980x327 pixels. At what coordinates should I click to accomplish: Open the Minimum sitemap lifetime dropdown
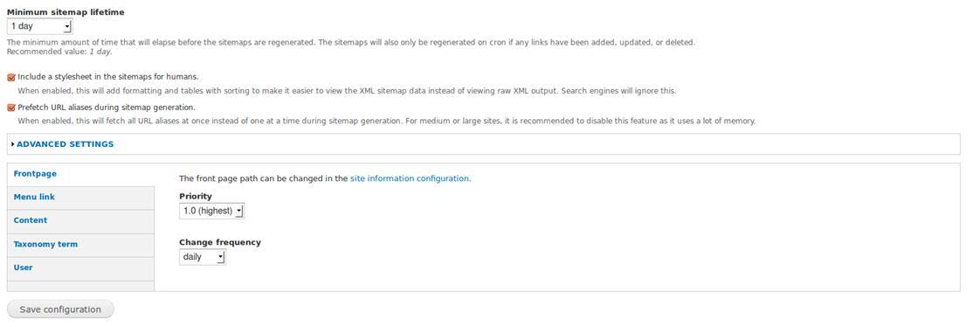39,26
